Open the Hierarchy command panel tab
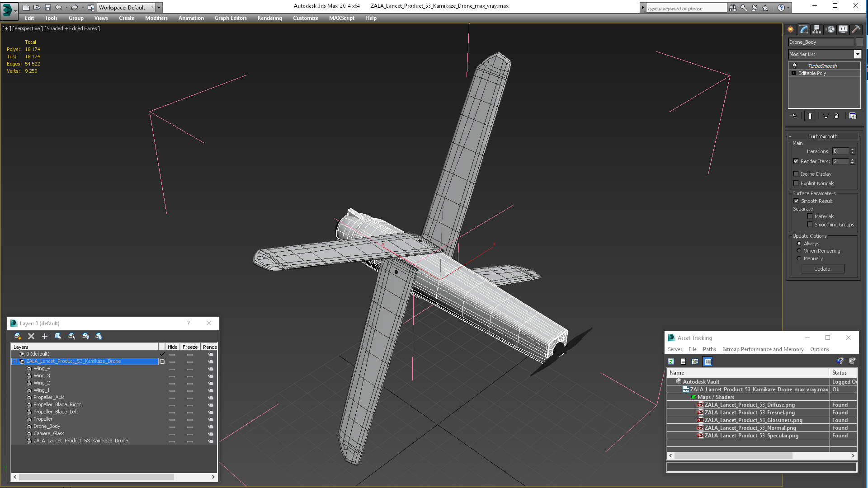Image resolution: width=868 pixels, height=488 pixels. (816, 29)
